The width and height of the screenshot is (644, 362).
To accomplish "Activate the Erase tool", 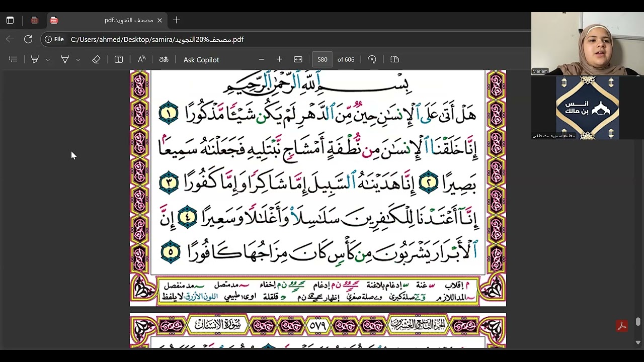I will [x=96, y=59].
